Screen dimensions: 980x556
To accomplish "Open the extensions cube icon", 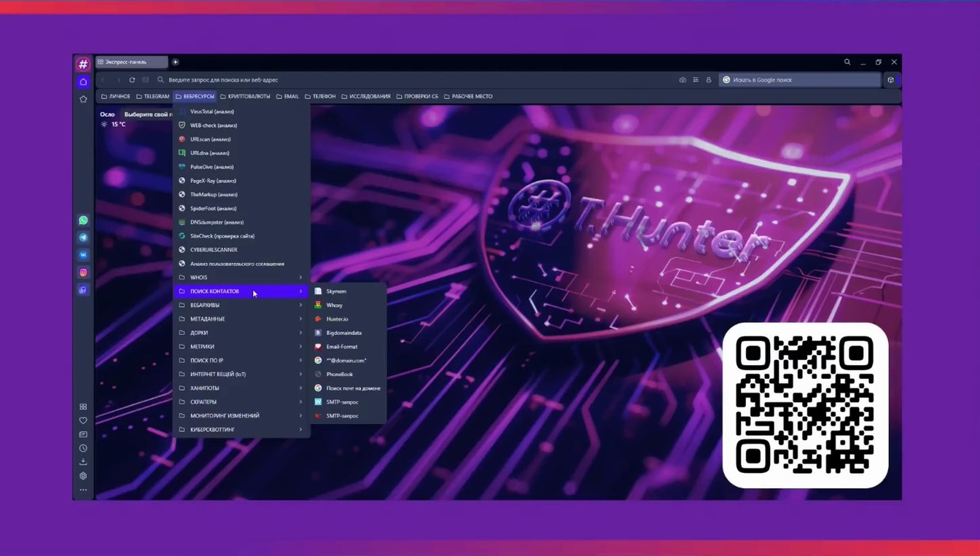I will tap(890, 80).
